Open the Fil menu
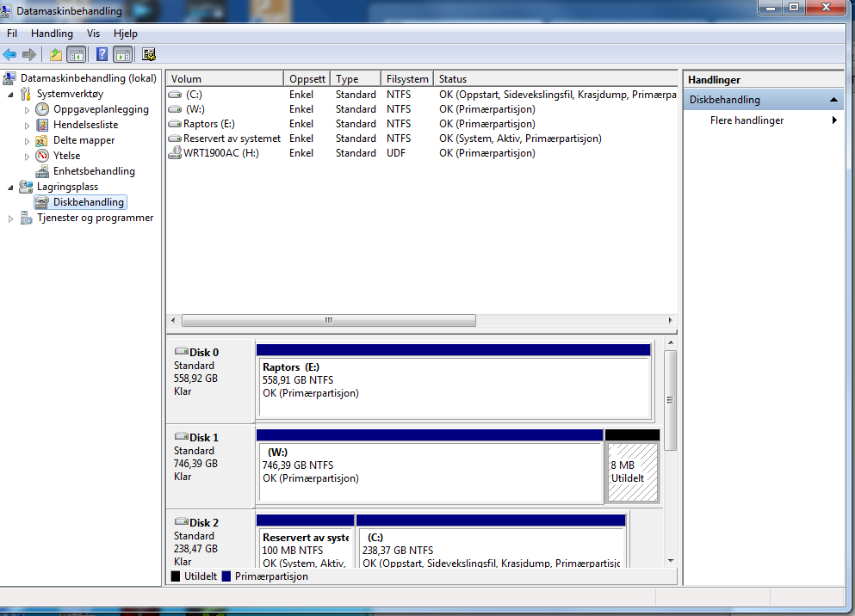Viewport: 855px width, 616px height. coord(12,34)
